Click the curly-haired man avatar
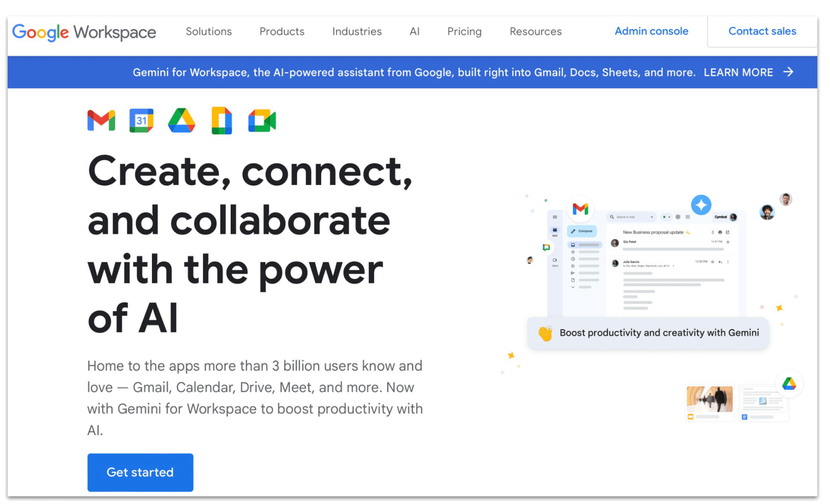The width and height of the screenshot is (830, 504). (767, 212)
